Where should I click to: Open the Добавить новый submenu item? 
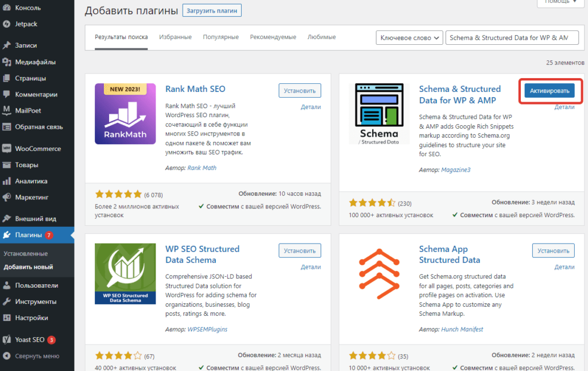click(x=28, y=267)
